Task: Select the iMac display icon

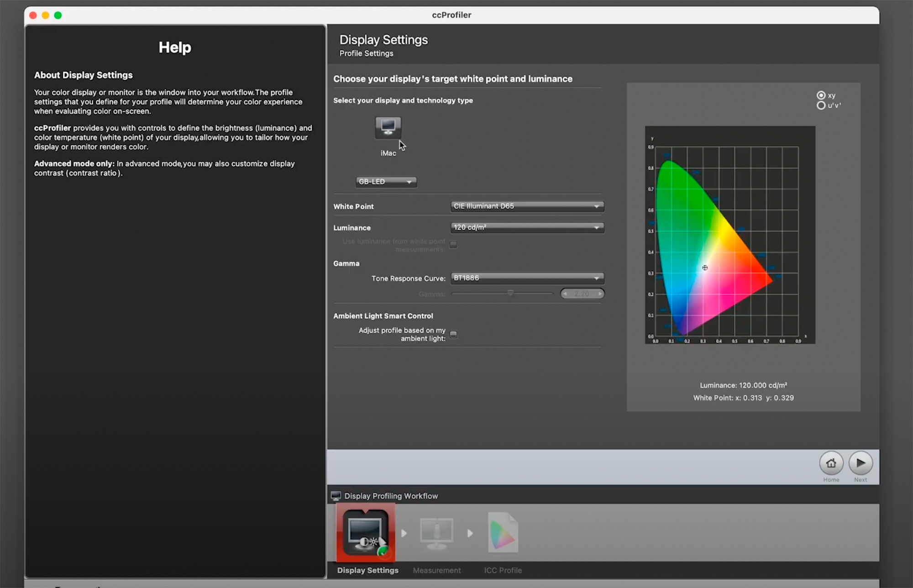Action: point(388,128)
